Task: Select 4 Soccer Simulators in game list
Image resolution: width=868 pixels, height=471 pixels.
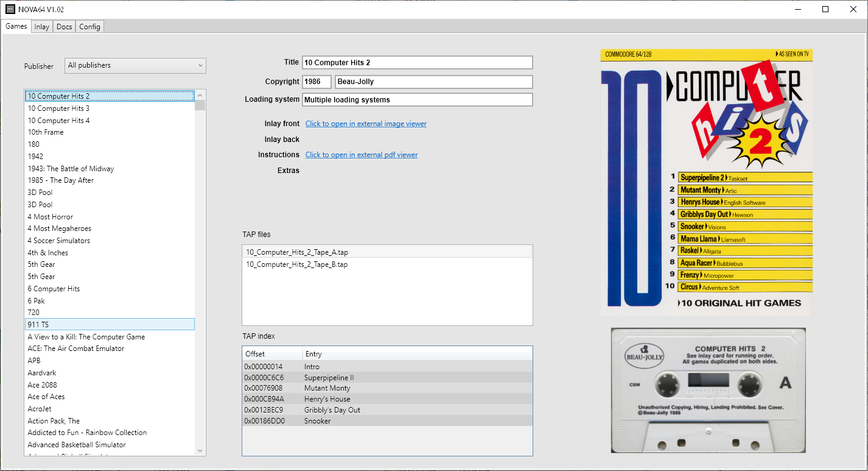Action: pyautogui.click(x=110, y=241)
